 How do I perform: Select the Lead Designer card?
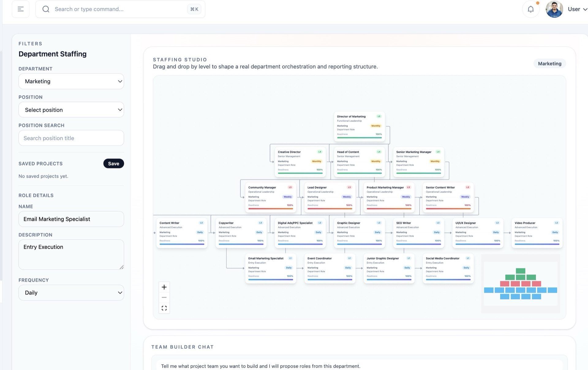pos(330,198)
